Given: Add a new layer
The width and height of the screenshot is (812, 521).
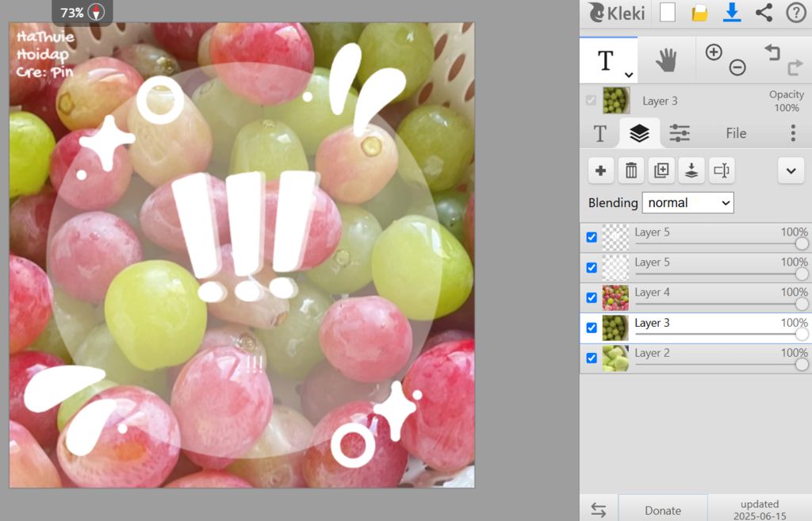Looking at the screenshot, I should point(601,170).
